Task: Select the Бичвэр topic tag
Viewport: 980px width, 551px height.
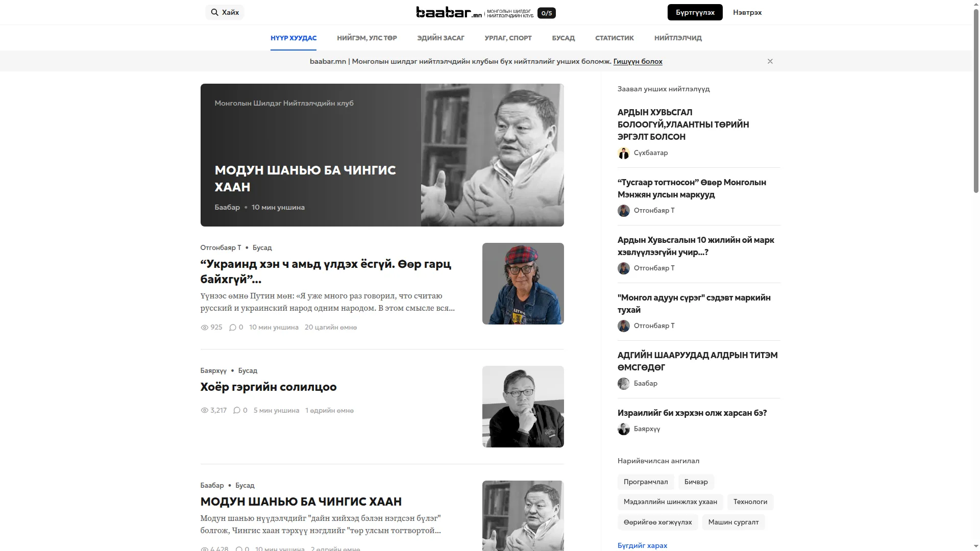Action: click(696, 482)
